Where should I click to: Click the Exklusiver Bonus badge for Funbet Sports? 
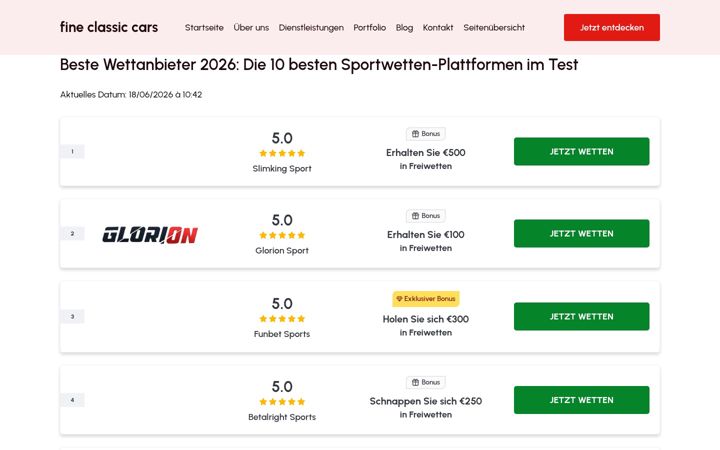click(426, 298)
